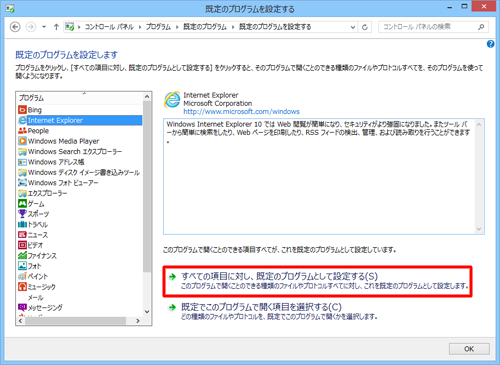Select the ファイナンス chart icon

tap(22, 255)
